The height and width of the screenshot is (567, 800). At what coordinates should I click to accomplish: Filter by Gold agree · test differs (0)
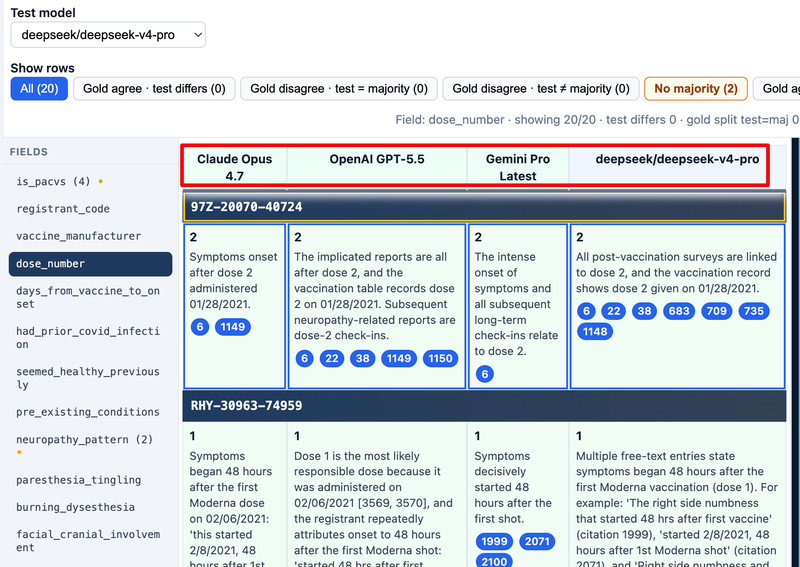154,89
